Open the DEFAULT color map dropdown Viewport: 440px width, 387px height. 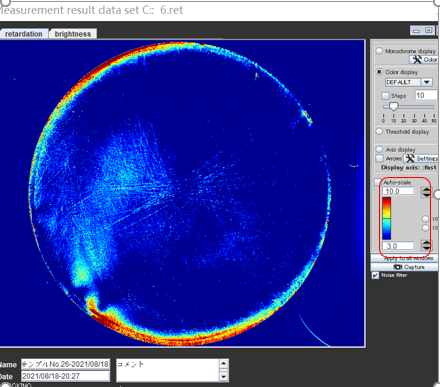[427, 82]
